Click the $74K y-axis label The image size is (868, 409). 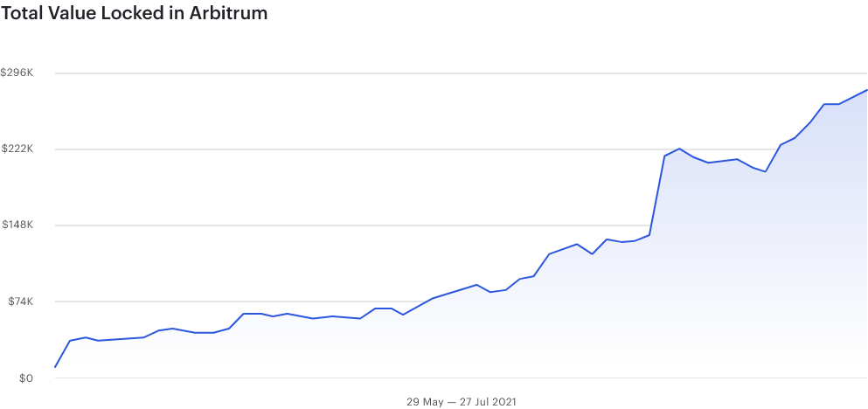19,302
